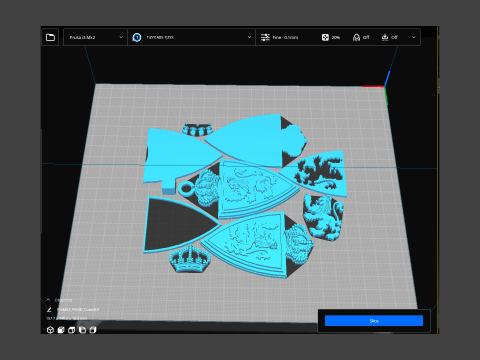The height and width of the screenshot is (360, 480).
Task: Click the pencil icon to rename the job
Action: [49, 310]
